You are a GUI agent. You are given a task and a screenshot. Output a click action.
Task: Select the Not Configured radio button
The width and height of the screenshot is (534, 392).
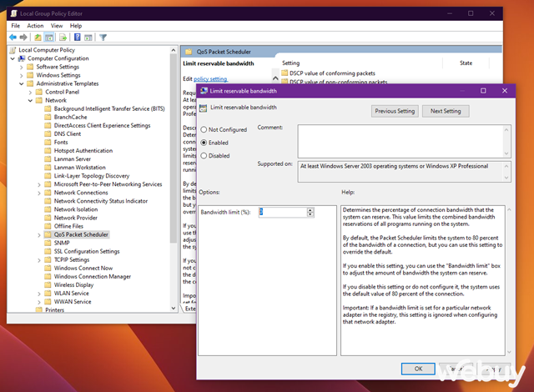pyautogui.click(x=204, y=130)
